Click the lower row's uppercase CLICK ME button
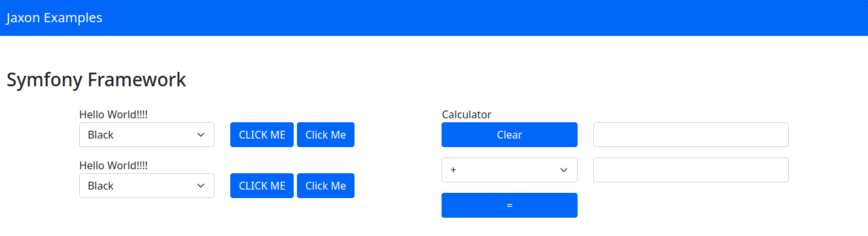Screen dimensions: 868x236 point(262,186)
